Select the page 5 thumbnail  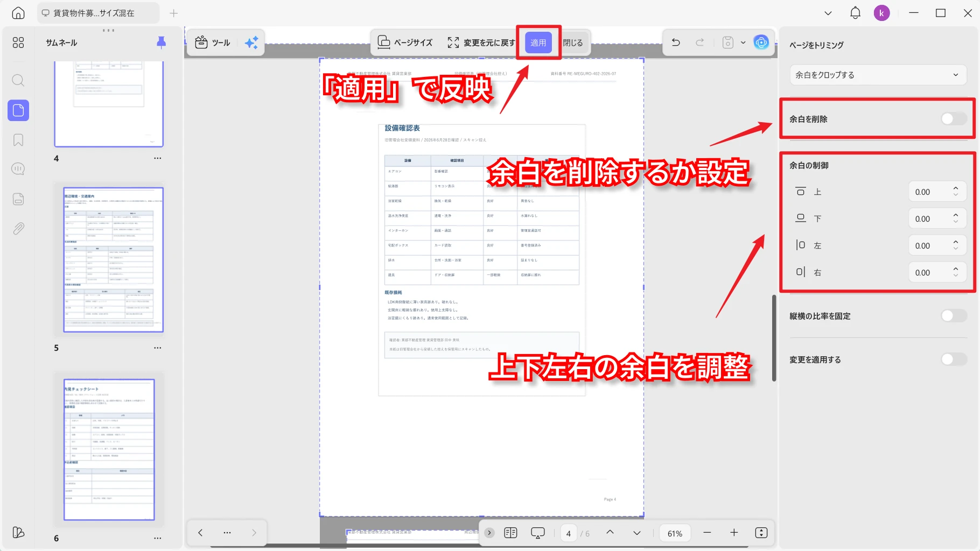[x=114, y=260]
